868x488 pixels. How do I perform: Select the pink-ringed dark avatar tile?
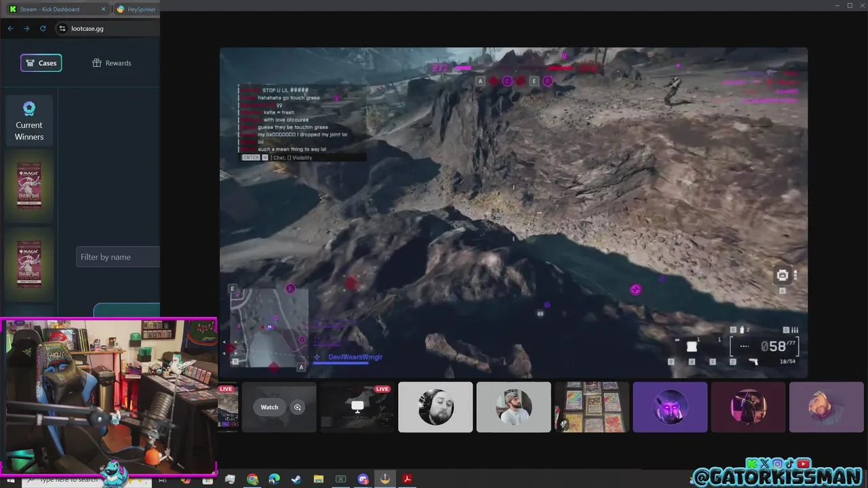click(748, 407)
